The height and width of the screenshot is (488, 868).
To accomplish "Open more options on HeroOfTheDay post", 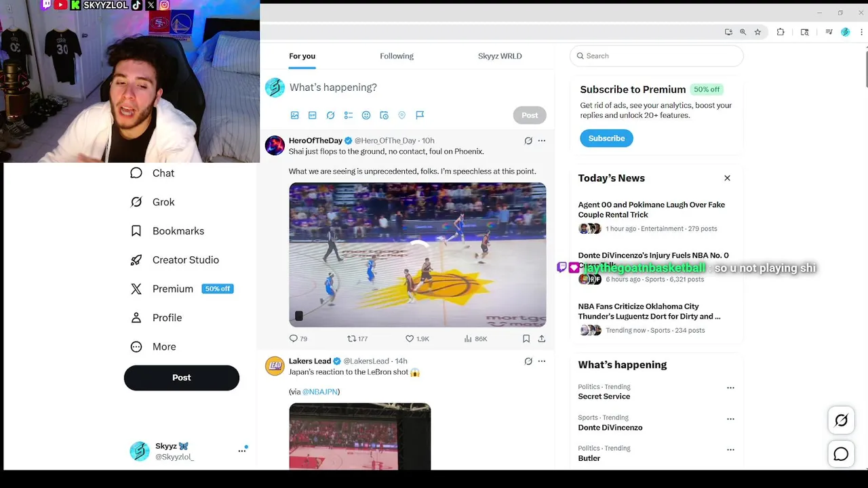I will pyautogui.click(x=541, y=141).
